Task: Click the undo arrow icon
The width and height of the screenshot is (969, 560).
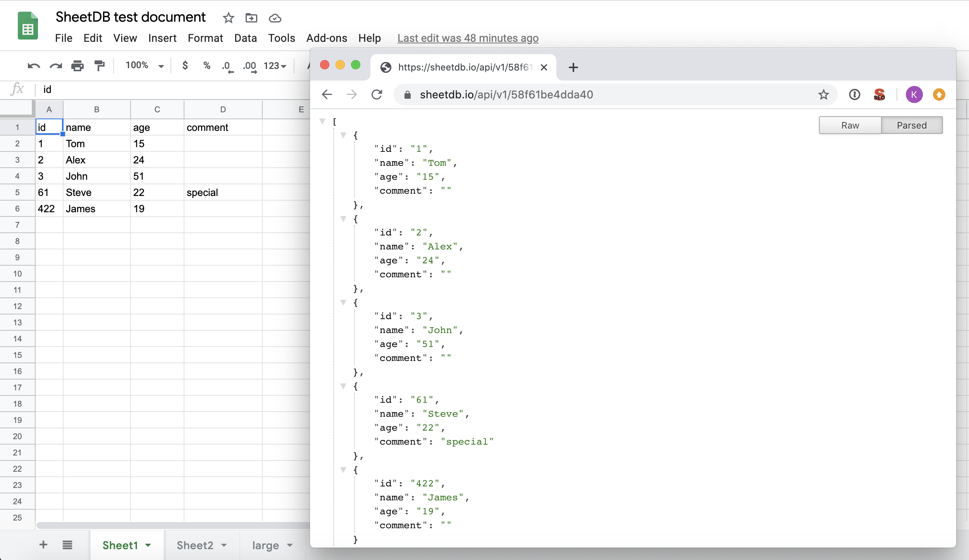Action: click(x=34, y=66)
